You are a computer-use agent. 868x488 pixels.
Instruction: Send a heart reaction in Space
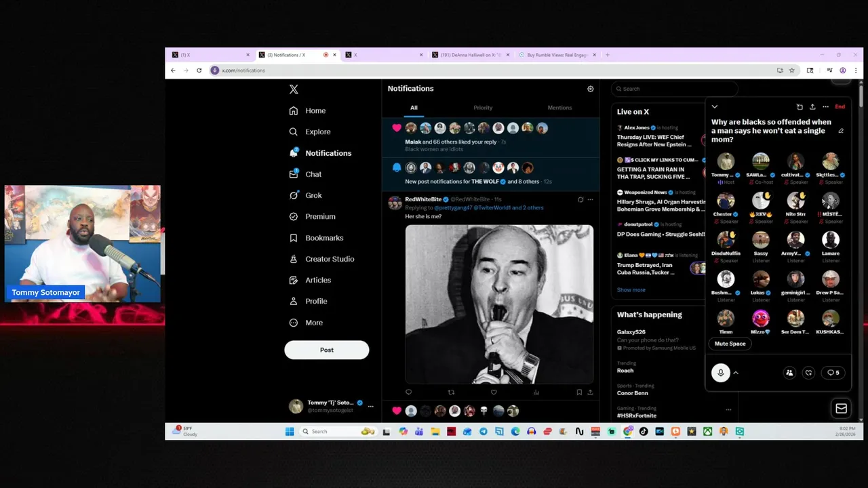point(808,373)
